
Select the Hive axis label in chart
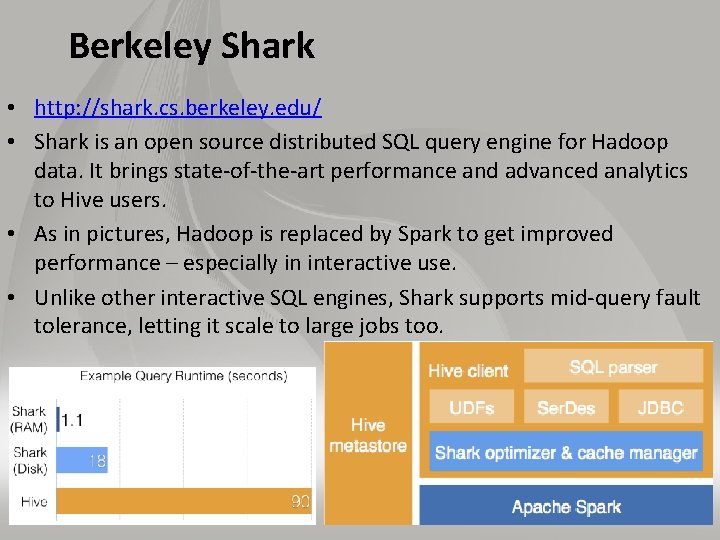34,501
